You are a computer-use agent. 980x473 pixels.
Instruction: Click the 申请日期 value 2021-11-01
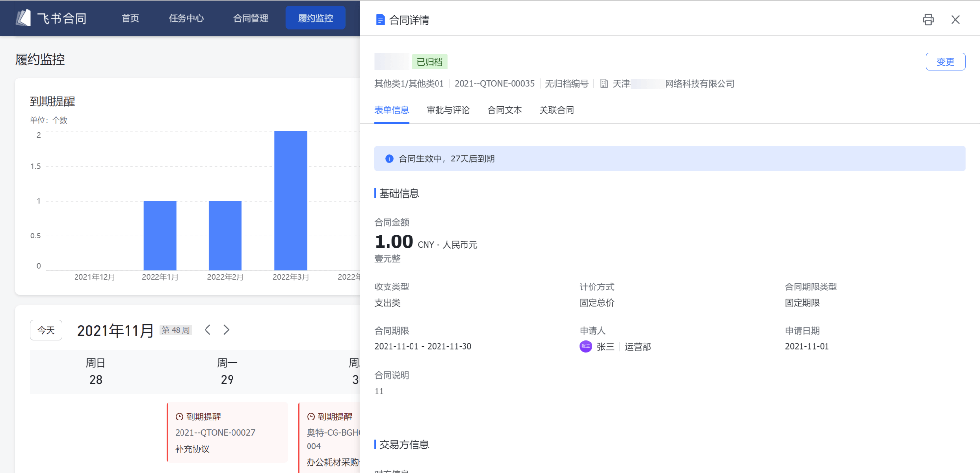click(x=807, y=346)
